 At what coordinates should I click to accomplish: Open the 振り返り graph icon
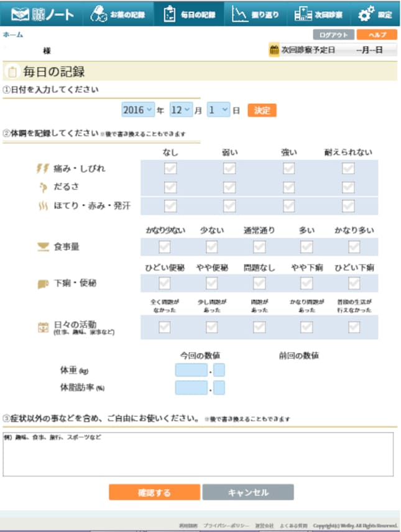(x=239, y=14)
